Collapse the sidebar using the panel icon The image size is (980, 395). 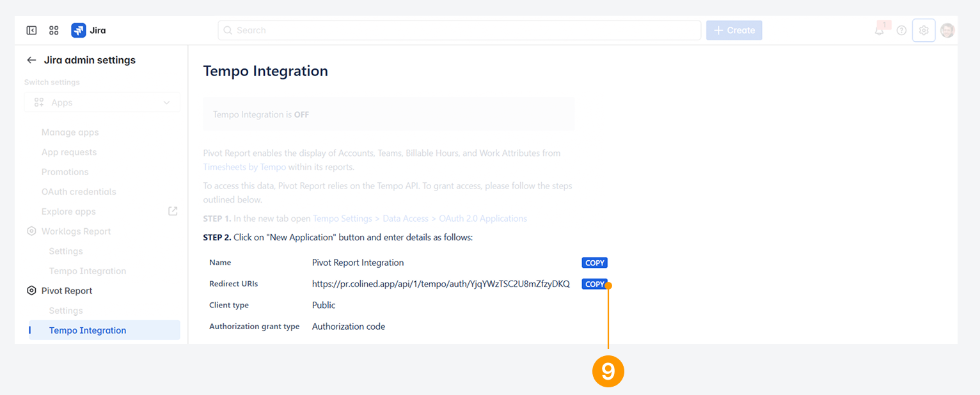click(31, 30)
